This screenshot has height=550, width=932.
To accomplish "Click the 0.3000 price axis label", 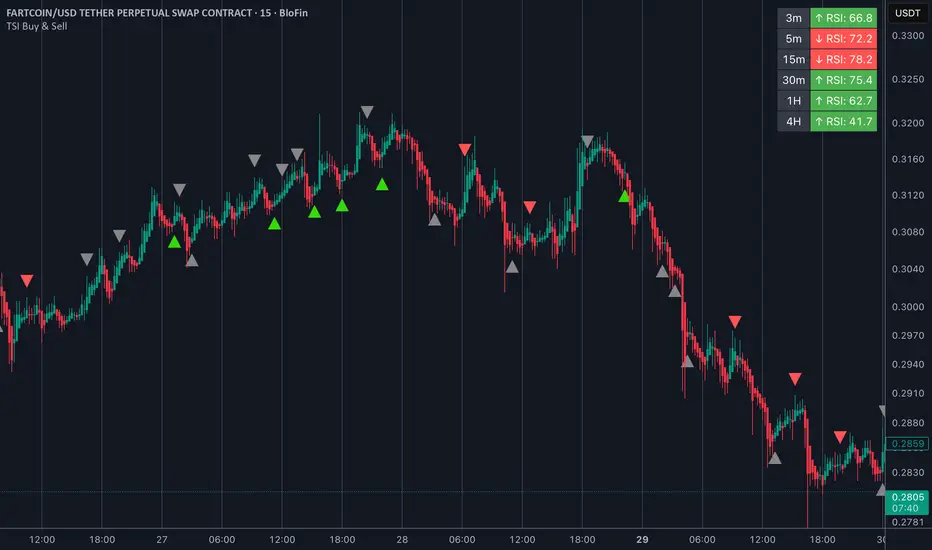I will coord(908,307).
